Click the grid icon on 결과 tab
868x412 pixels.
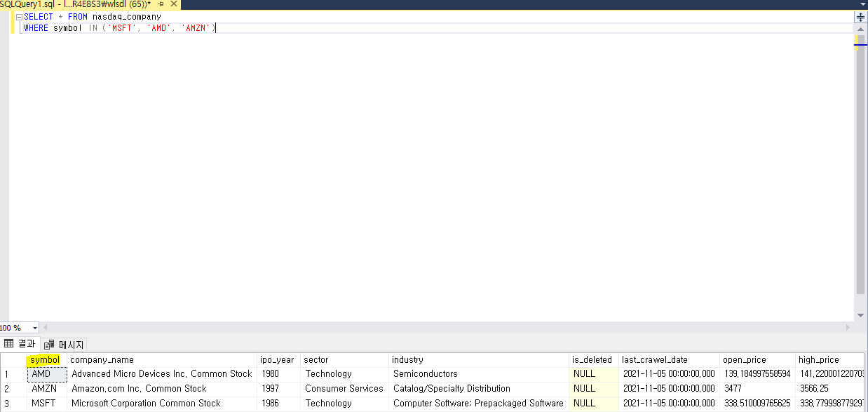coord(10,344)
